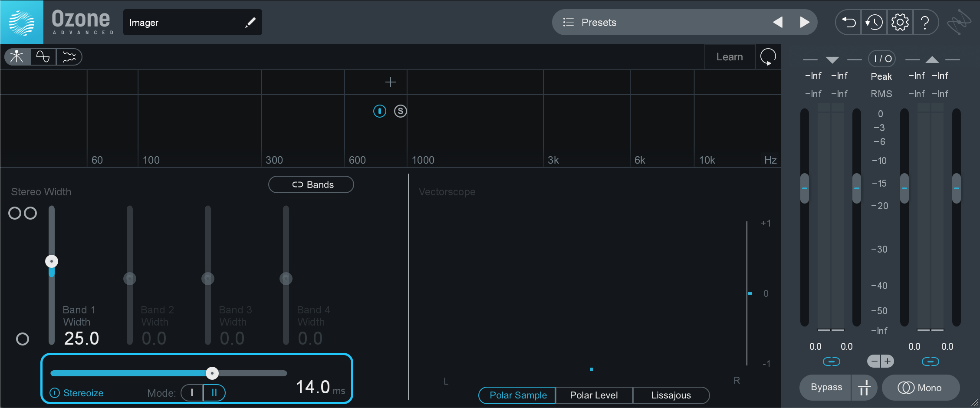
Task: Solo the band with S icon
Action: tap(401, 111)
